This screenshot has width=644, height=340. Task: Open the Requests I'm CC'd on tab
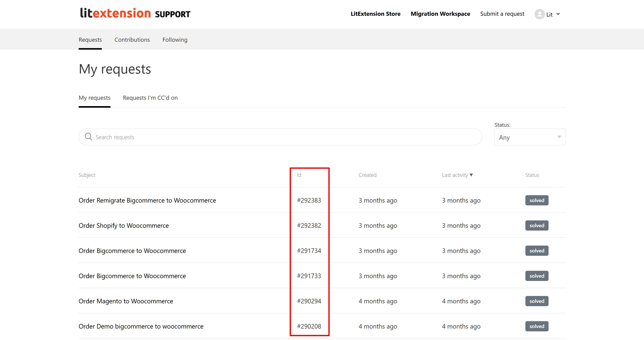[x=150, y=98]
